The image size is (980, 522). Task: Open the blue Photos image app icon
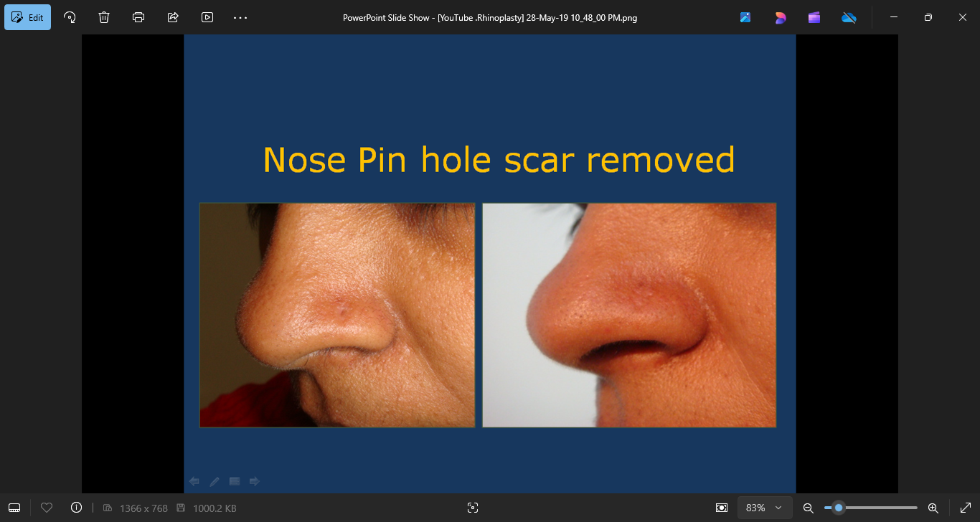click(745, 17)
